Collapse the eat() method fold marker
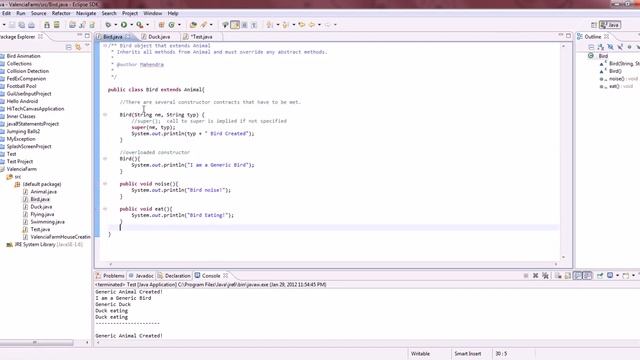 point(105,209)
